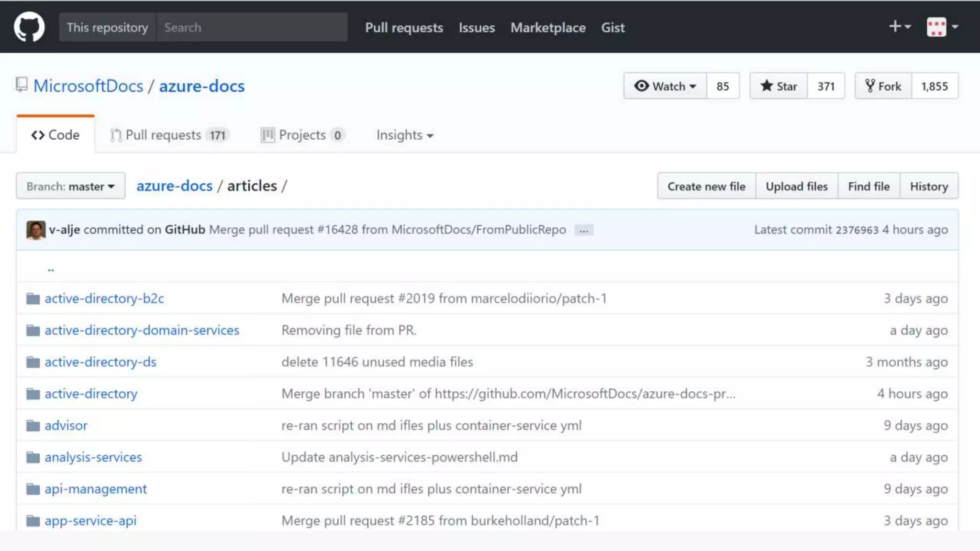This screenshot has height=551, width=980.
Task: Click the GitHub Octocat logo
Action: [29, 27]
